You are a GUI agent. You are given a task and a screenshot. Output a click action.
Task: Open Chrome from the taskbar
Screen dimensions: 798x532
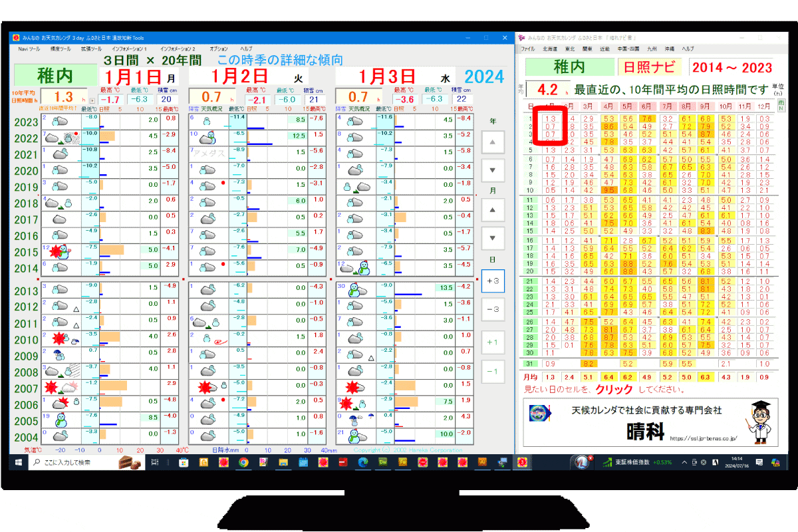[243, 462]
